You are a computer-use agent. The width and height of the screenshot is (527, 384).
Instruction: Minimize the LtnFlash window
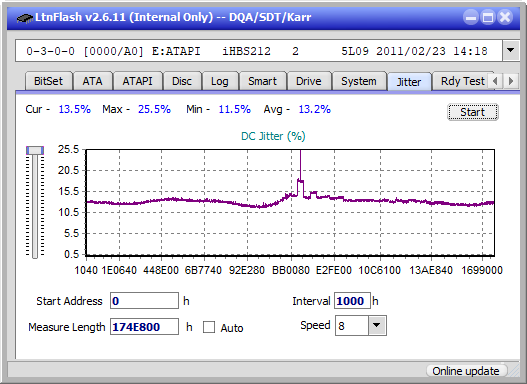[471, 17]
